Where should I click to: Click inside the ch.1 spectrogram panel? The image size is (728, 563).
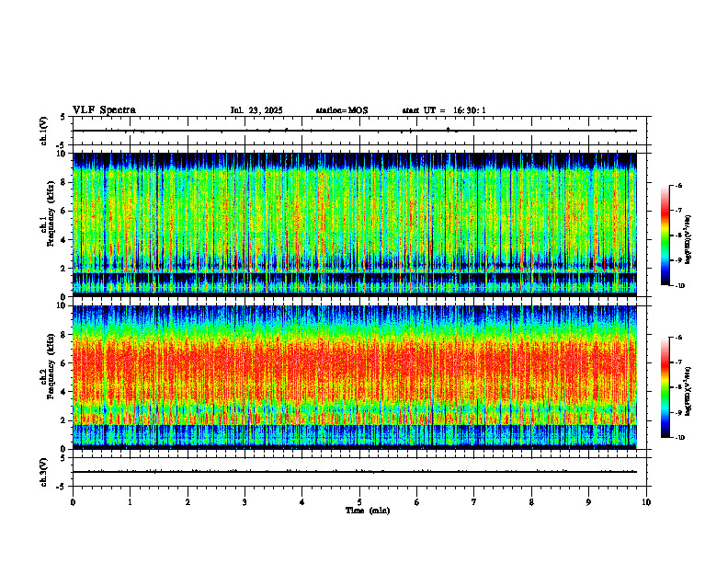pyautogui.click(x=355, y=224)
